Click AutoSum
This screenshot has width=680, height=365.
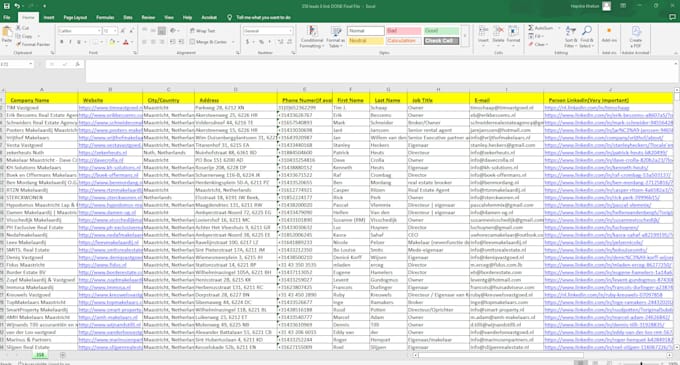tap(541, 28)
